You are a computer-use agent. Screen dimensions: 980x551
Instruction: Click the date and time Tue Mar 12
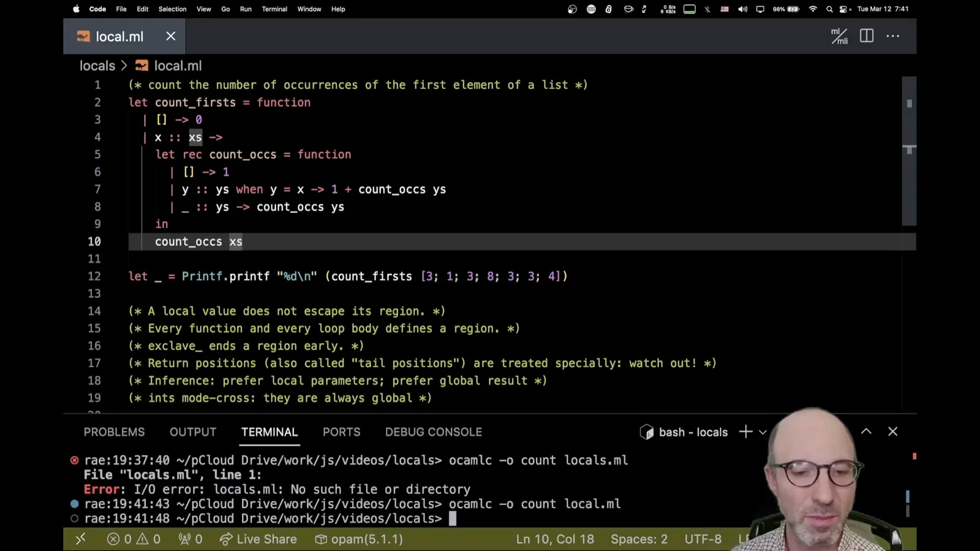click(x=883, y=9)
